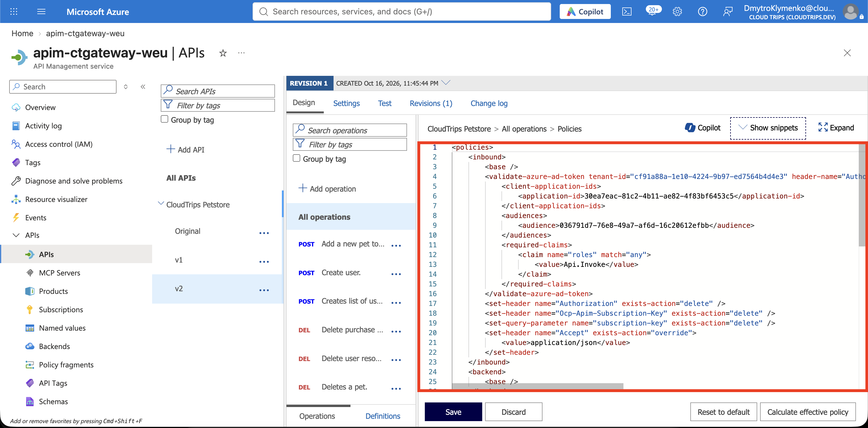Screen dimensions: 868x428
Task: Collapse the left menu with double chevron
Action: click(x=143, y=87)
